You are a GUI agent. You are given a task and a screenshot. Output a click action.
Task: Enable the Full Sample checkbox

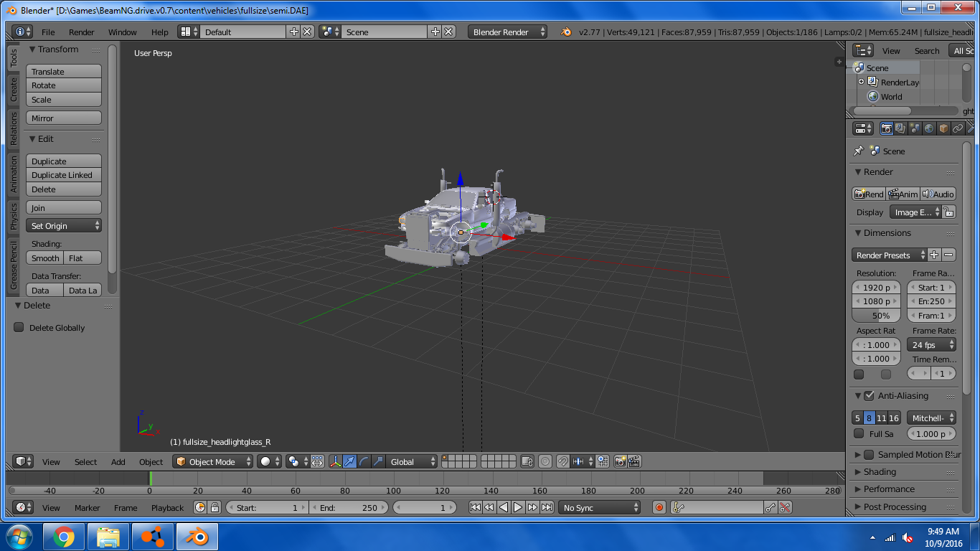coord(859,433)
